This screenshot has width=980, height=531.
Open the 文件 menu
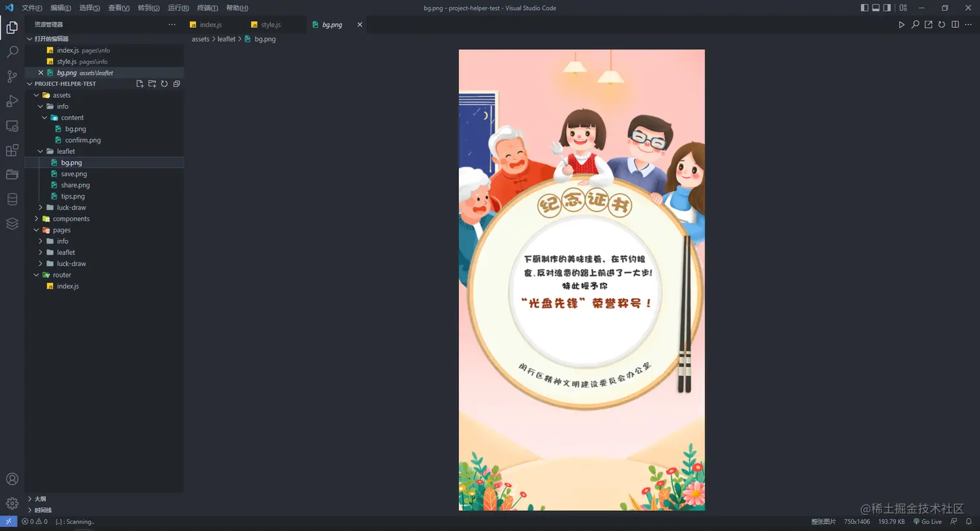pos(30,8)
